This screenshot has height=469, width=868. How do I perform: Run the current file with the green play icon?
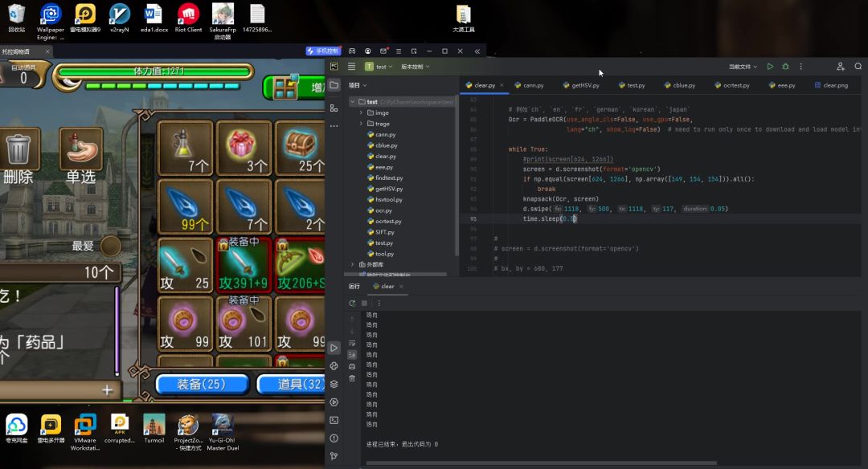770,67
